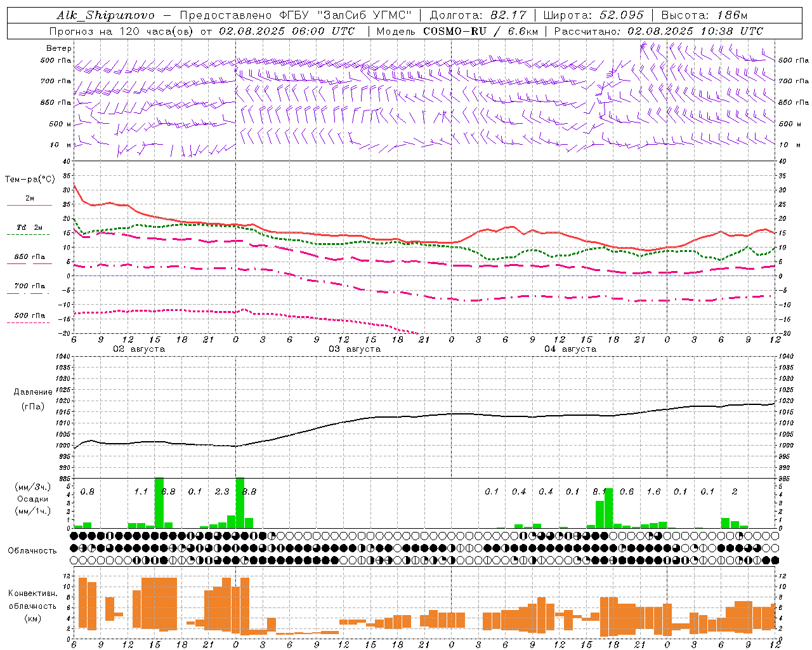
Task: Click the "Осадки" precipitation panel label
Action: pyautogui.click(x=32, y=499)
